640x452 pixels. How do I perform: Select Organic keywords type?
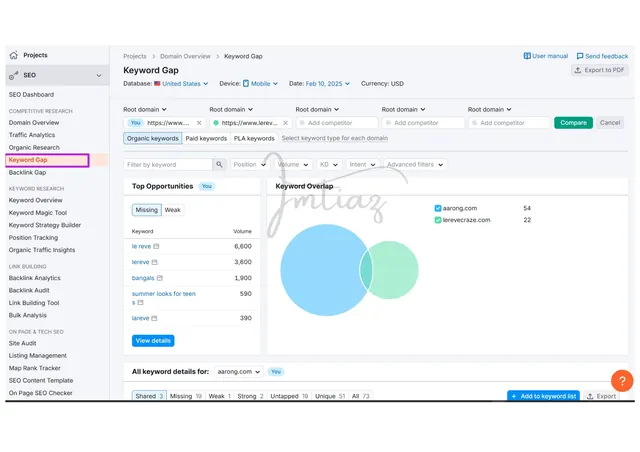[x=153, y=138]
